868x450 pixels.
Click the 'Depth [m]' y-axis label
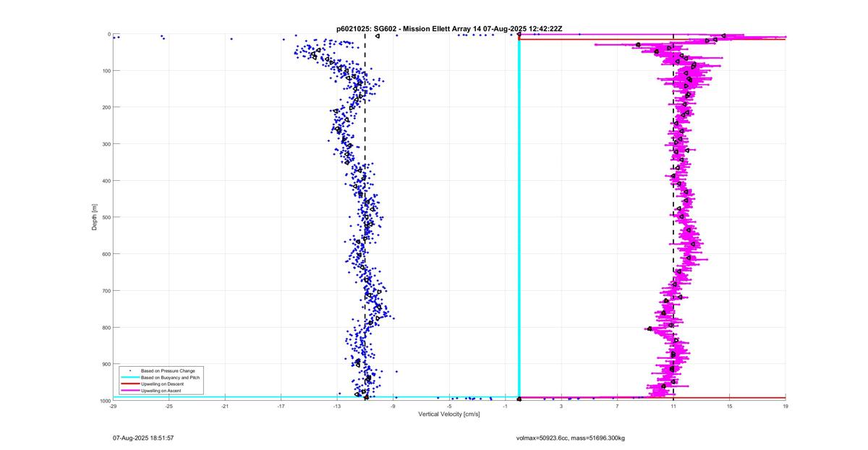click(94, 217)
